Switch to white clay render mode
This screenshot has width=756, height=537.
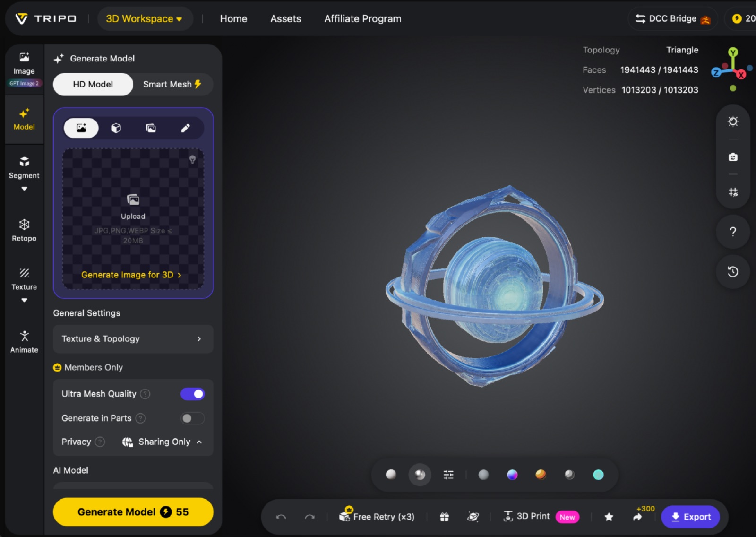391,474
